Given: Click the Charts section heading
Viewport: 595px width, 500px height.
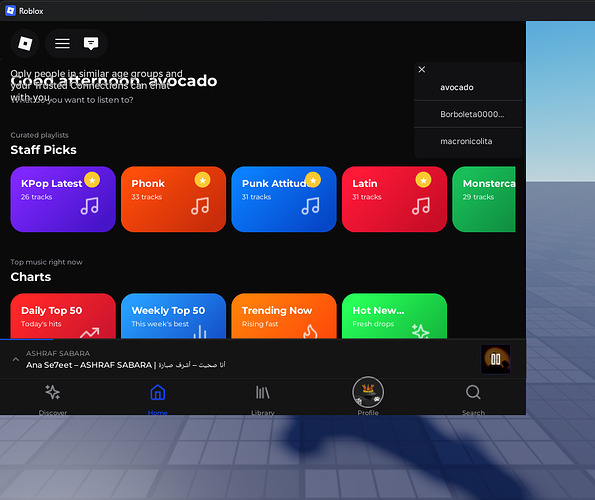Looking at the screenshot, I should tap(31, 277).
